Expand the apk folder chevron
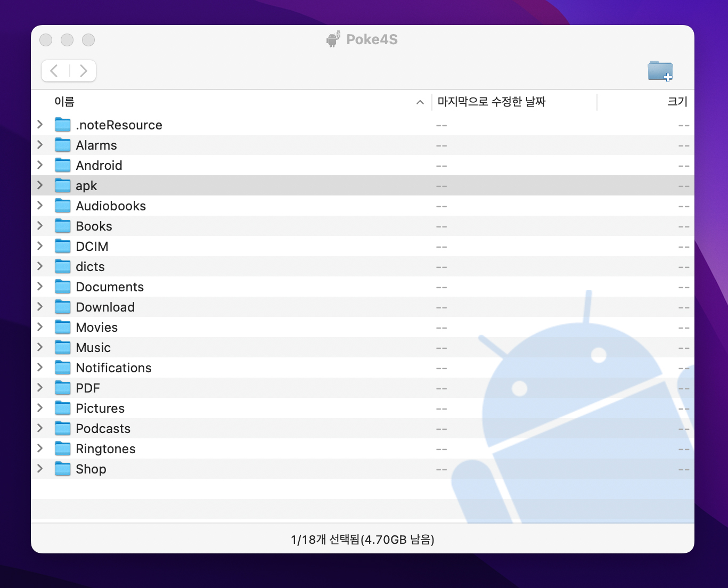 click(40, 185)
